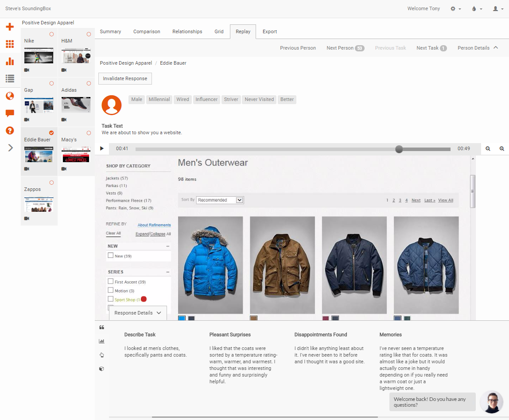Screen dimensions: 509x420
Task: Click the orange plus add icon
Action: tap(10, 27)
